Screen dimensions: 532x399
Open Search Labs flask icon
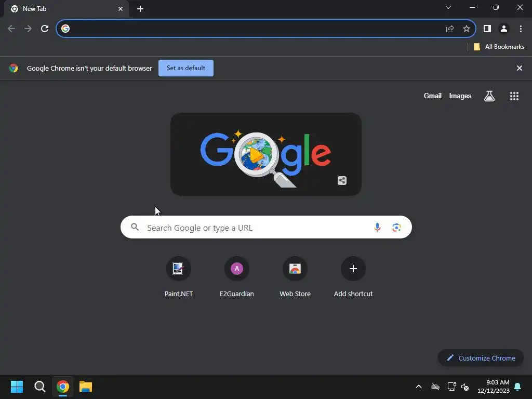pos(489,96)
